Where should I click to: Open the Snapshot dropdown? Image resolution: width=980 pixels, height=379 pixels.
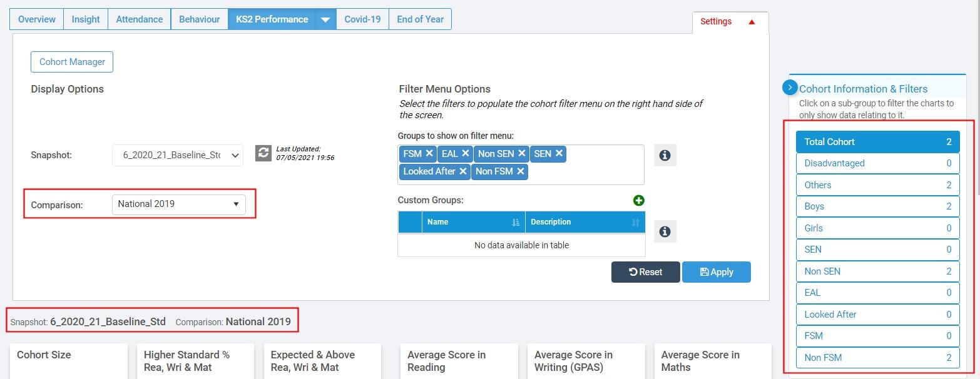click(178, 155)
